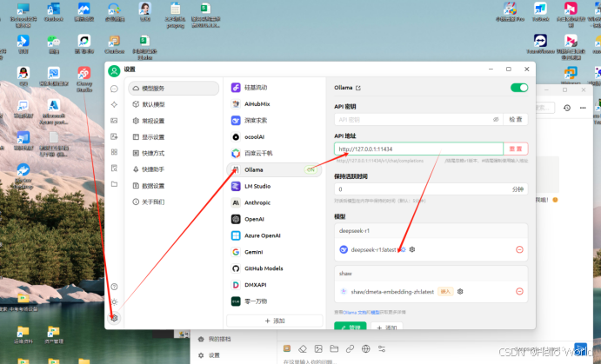
Task: Click the globe web search icon in the chat toolbar
Action: 366,348
